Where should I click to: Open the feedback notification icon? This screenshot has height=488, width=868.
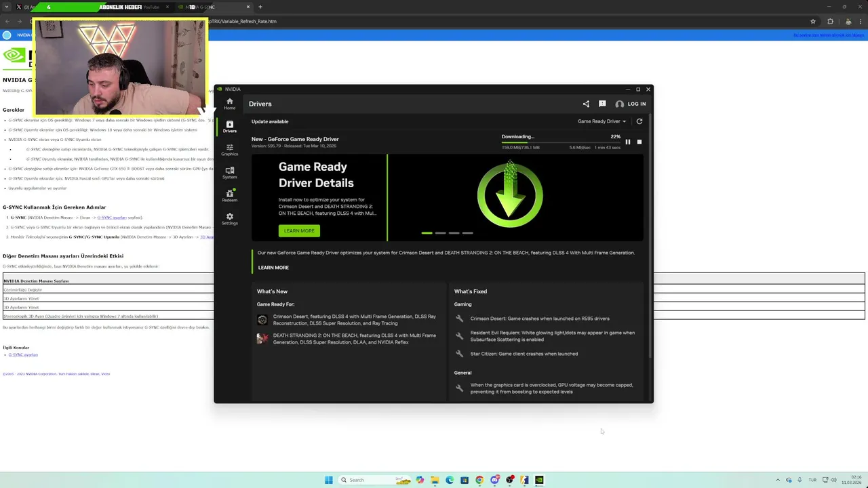602,104
